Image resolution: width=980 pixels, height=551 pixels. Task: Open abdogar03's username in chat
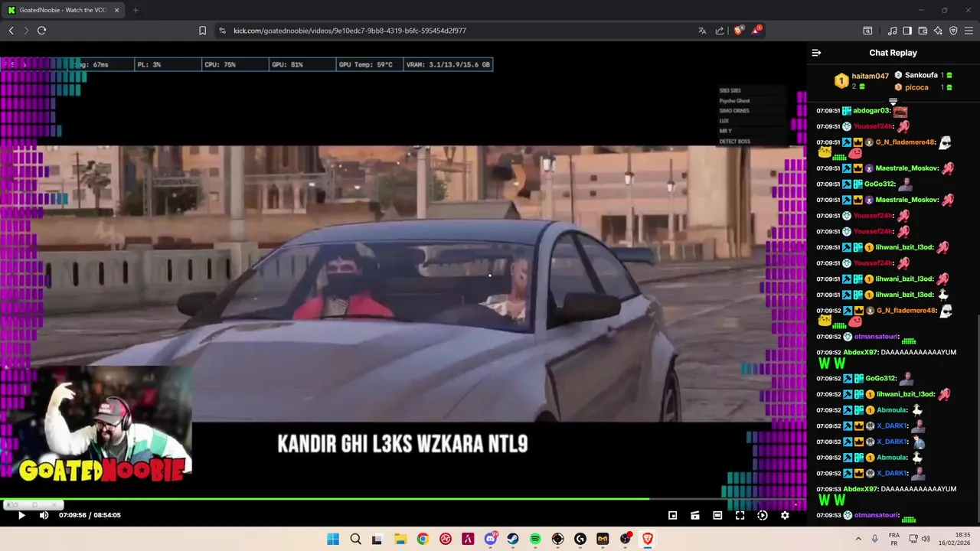click(871, 111)
